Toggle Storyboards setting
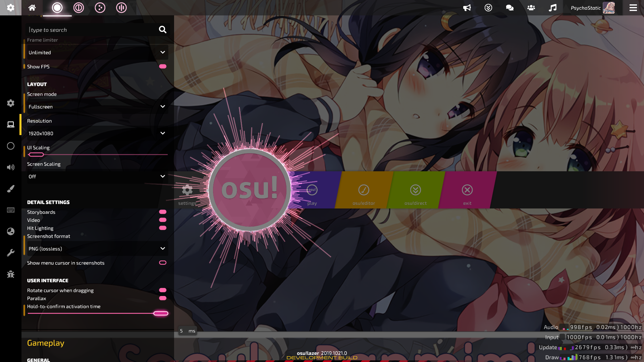644x362 pixels. [x=163, y=212]
